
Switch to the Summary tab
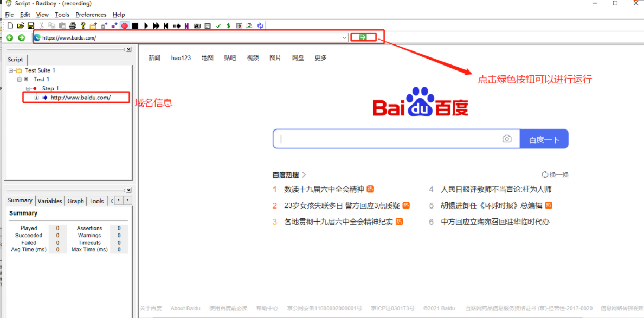(x=20, y=200)
